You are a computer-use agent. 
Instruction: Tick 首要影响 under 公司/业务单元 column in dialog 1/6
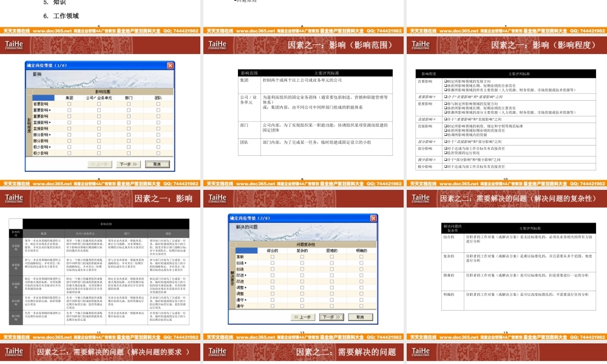99,104
